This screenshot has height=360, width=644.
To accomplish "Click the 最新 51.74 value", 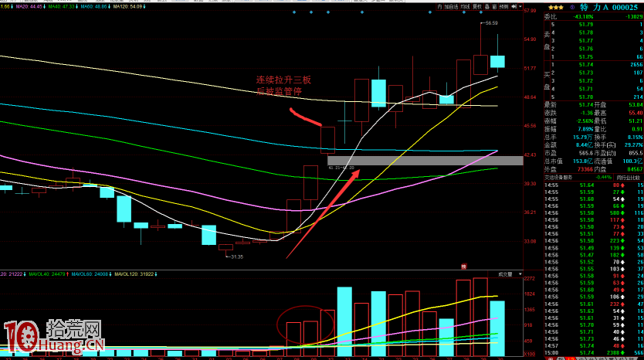I will pos(586,105).
